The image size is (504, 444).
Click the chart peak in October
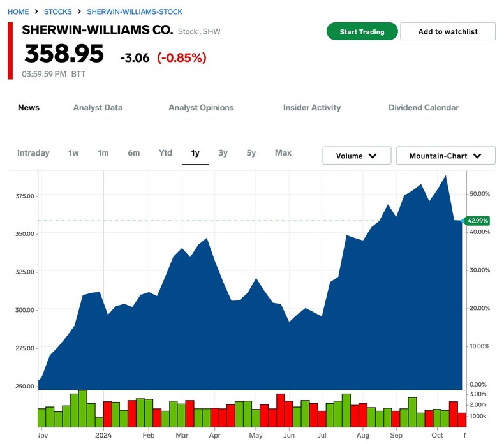point(445,176)
